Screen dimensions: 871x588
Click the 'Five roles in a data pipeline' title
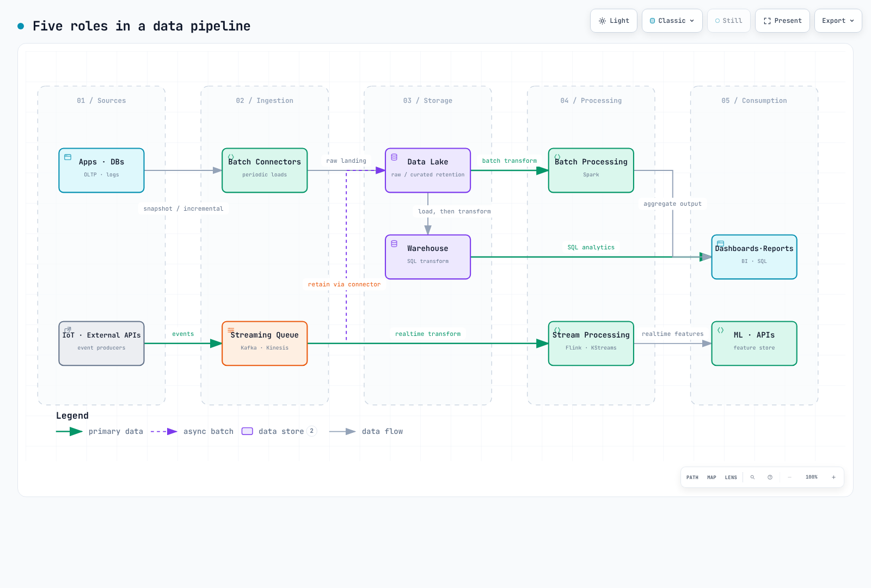pyautogui.click(x=142, y=26)
